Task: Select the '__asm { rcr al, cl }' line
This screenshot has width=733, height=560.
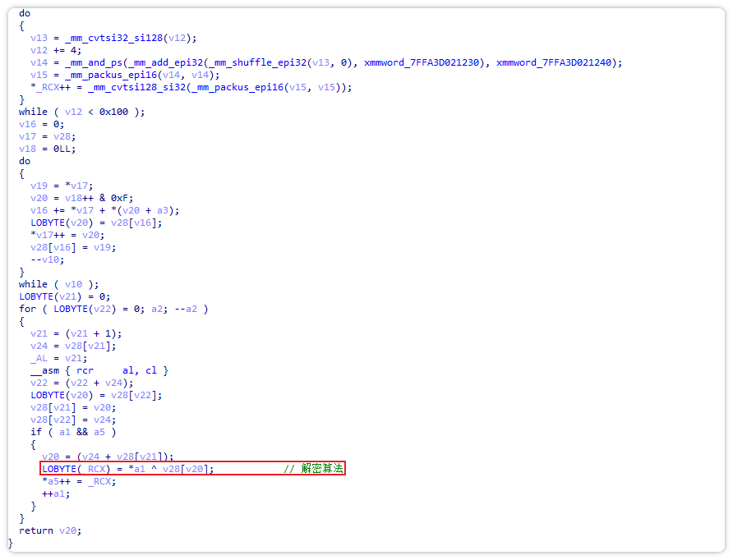Action: [99, 370]
